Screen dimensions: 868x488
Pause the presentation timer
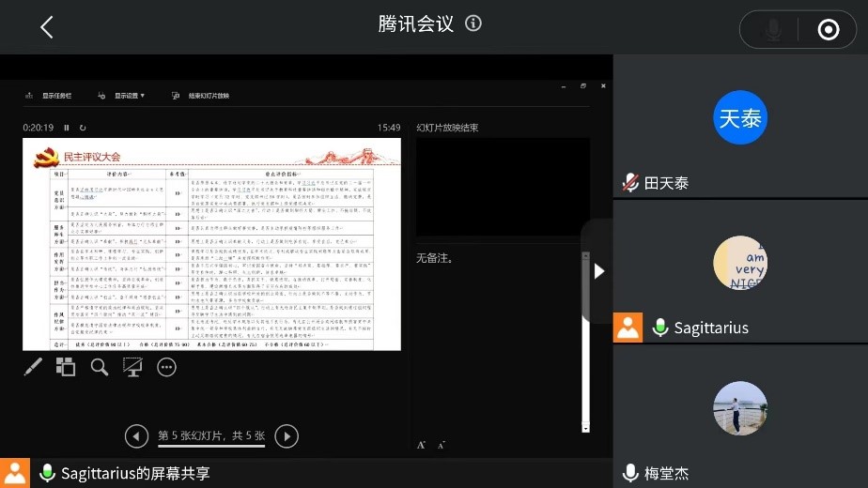point(67,128)
